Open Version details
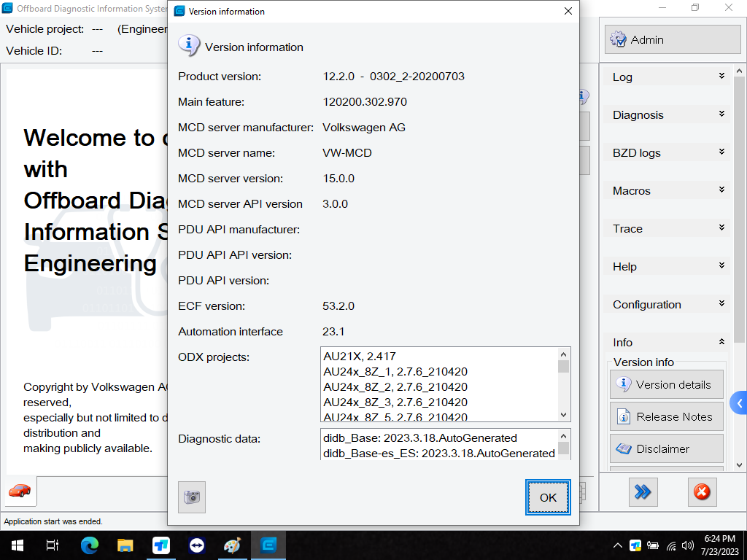 point(666,385)
